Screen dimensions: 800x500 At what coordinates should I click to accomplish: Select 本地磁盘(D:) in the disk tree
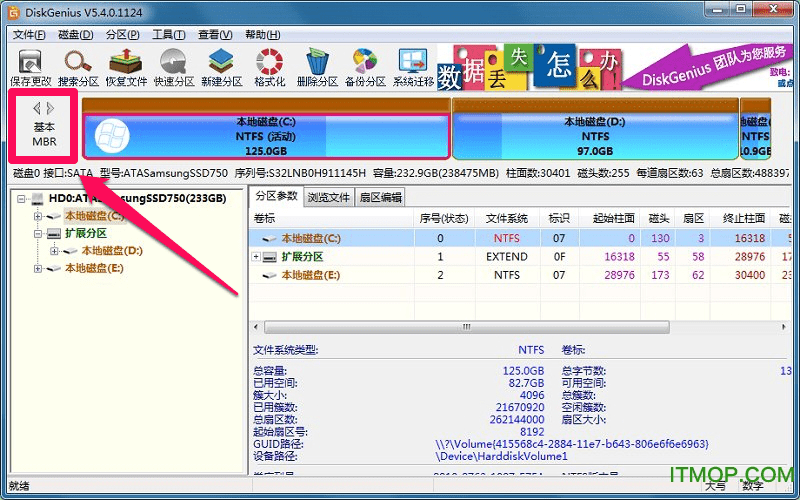[x=112, y=251]
